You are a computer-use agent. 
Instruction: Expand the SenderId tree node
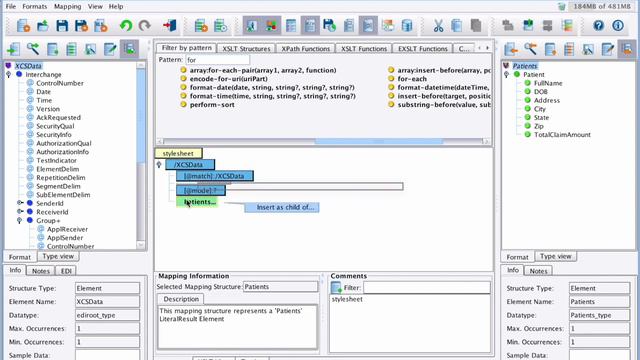[19, 203]
